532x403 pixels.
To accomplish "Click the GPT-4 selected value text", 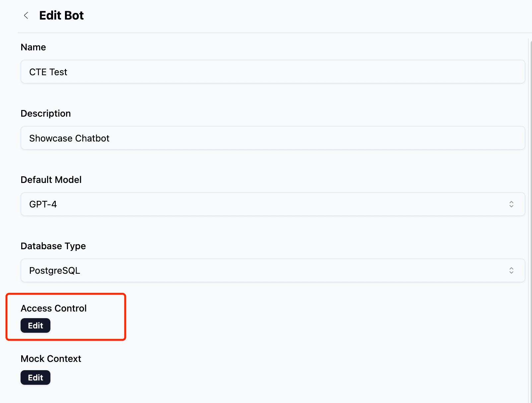I will pyautogui.click(x=43, y=204).
